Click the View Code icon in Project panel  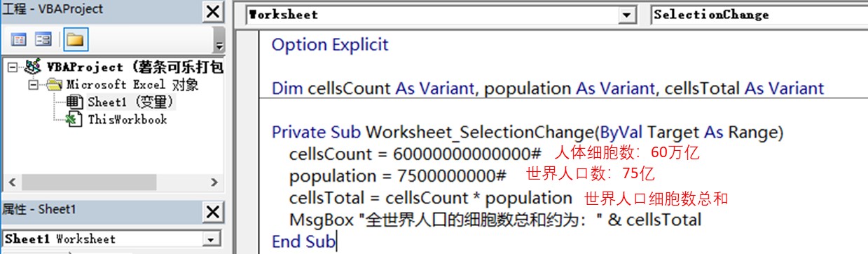(18, 39)
